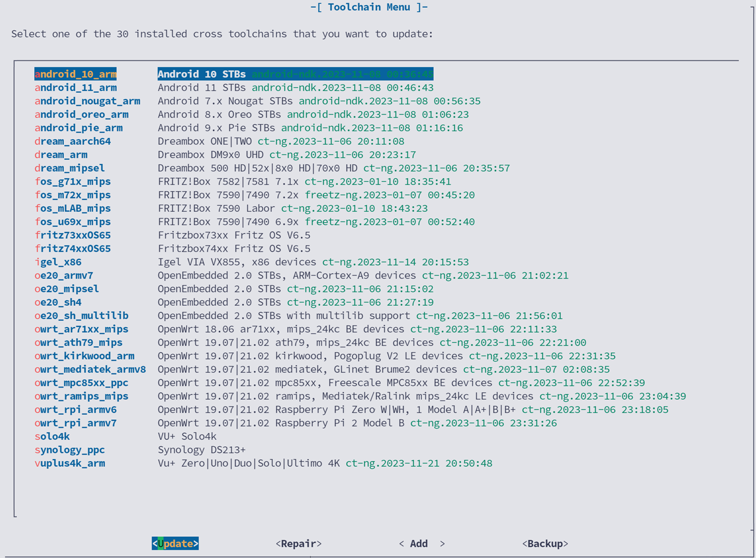Pick fos_m72x_mips entry

[73, 195]
